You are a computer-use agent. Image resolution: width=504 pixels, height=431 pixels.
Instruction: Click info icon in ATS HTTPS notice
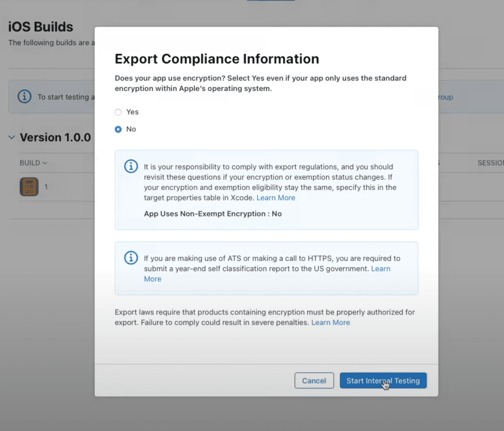[131, 258]
